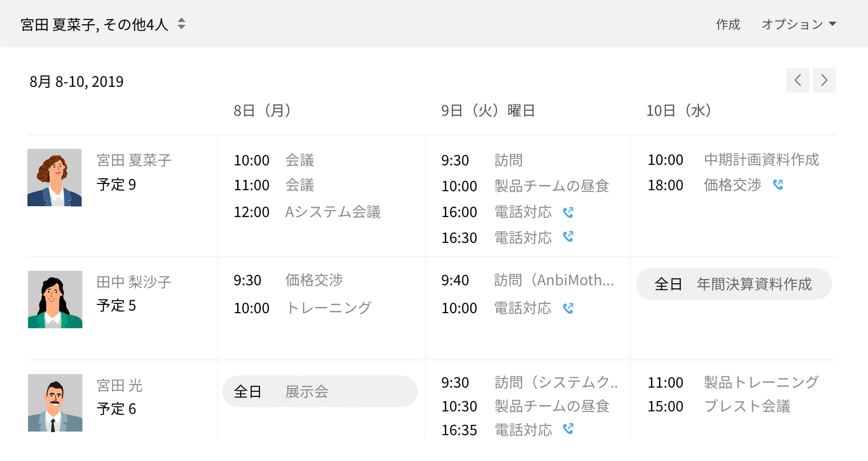Click phone icon beside 宮田 夏菜子's 16:30 電話対応
The width and height of the screenshot is (868, 461).
568,237
